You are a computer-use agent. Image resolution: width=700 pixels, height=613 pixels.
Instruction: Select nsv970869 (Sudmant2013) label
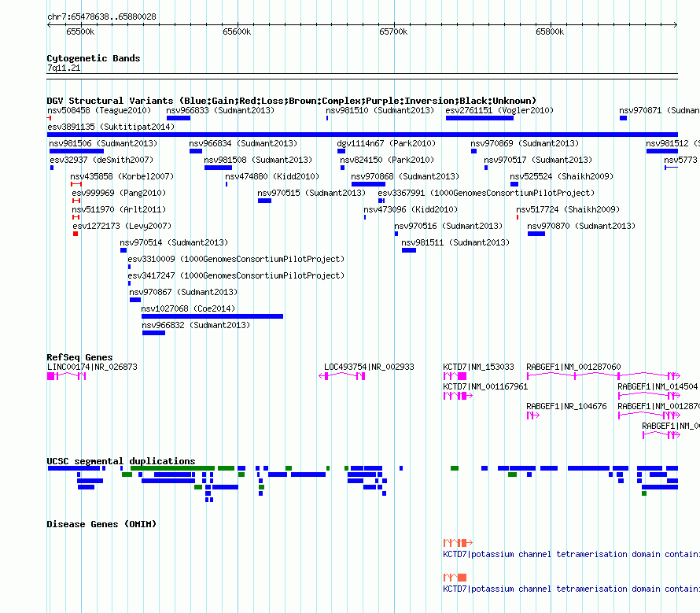point(525,143)
